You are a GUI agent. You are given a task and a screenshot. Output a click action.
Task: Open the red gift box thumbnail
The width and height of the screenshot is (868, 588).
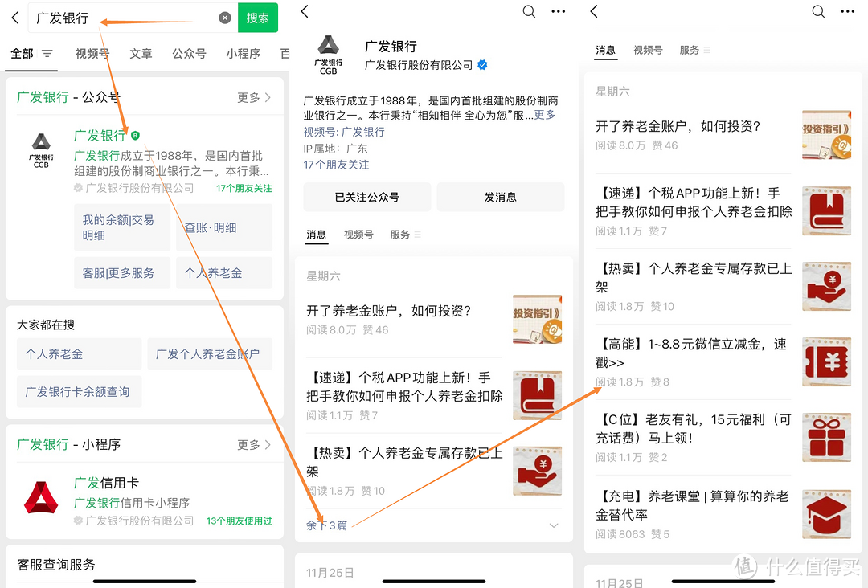point(826,437)
